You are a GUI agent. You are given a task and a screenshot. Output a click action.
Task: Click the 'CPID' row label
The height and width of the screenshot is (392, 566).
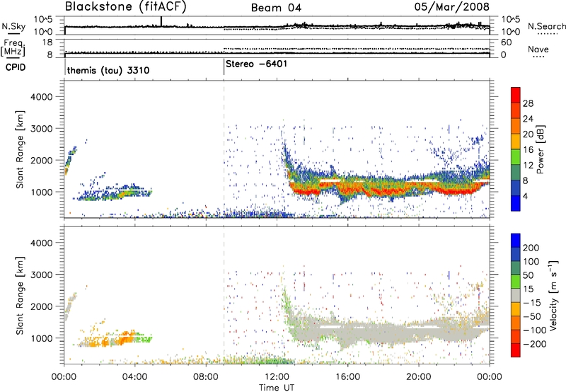coord(16,67)
